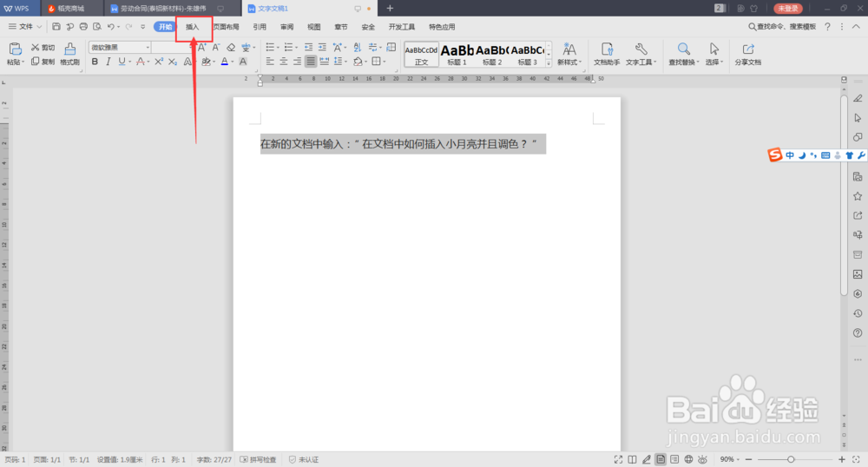This screenshot has height=467, width=868.
Task: Align text left
Action: 270,62
